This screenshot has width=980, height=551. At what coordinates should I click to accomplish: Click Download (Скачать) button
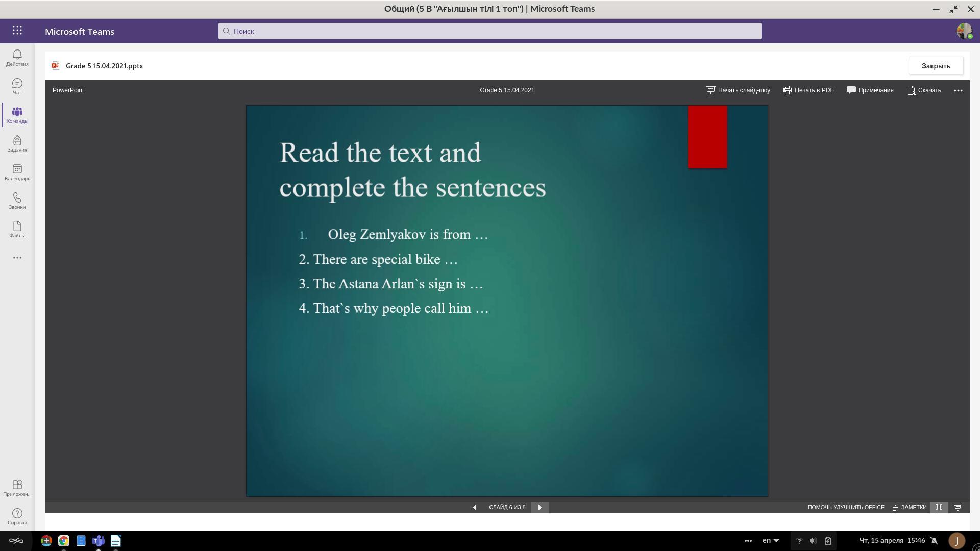924,90
